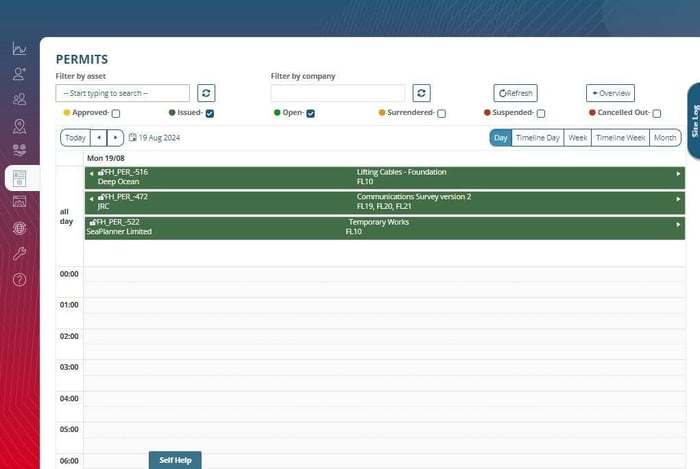This screenshot has width=700, height=469.
Task: Open permit FH_PER_-516 Deep Ocean
Action: [385, 177]
